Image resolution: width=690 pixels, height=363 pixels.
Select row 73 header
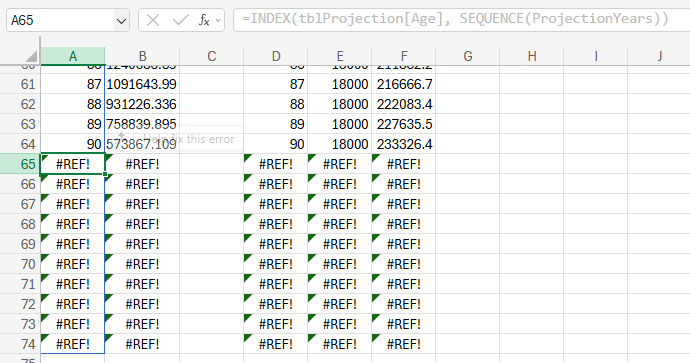pos(20,324)
